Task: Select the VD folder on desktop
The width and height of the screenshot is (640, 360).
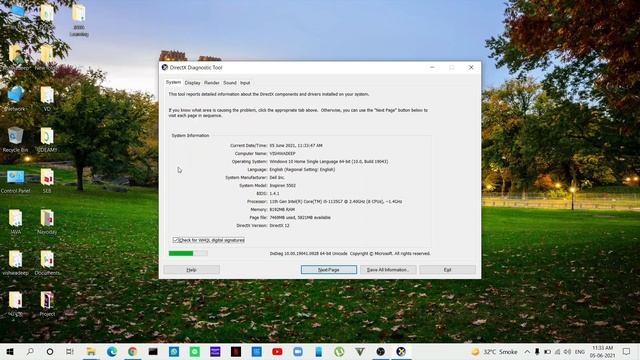Action: coord(47,98)
